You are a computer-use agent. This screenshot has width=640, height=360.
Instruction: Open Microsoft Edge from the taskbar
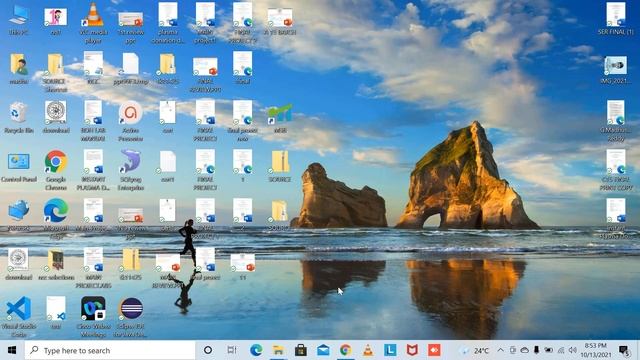click(x=256, y=350)
